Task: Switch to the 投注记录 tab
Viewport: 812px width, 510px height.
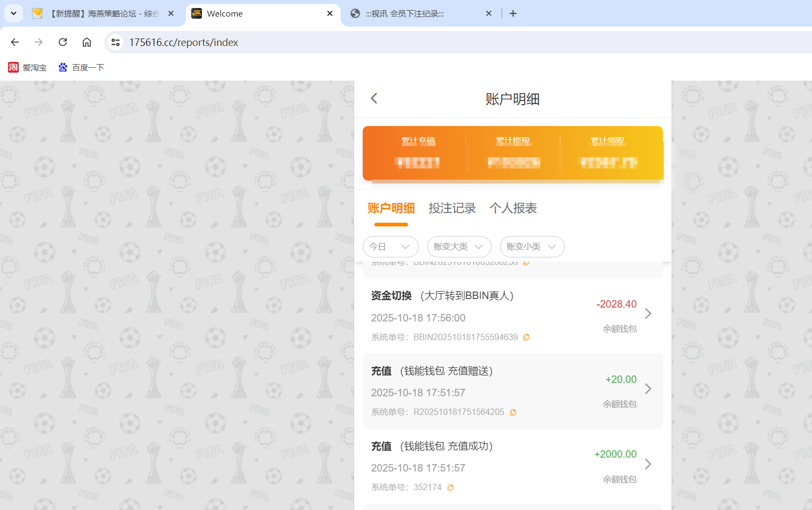Action: click(x=452, y=208)
